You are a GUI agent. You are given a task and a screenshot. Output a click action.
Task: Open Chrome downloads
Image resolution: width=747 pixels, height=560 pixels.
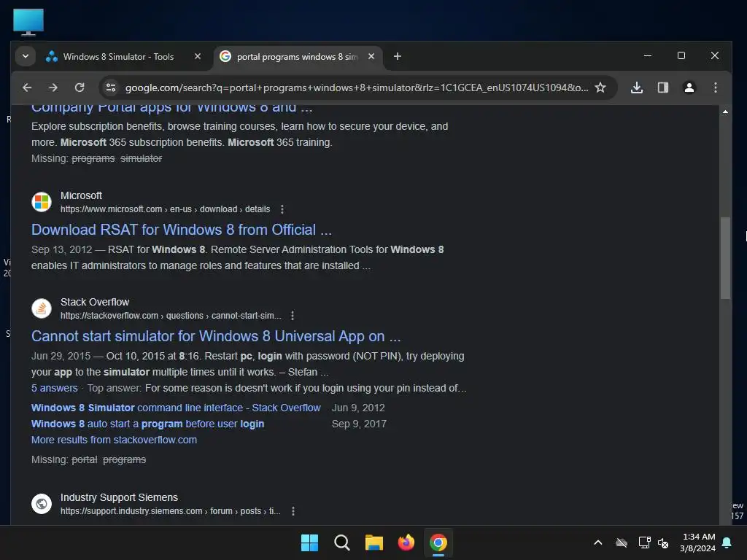click(637, 87)
